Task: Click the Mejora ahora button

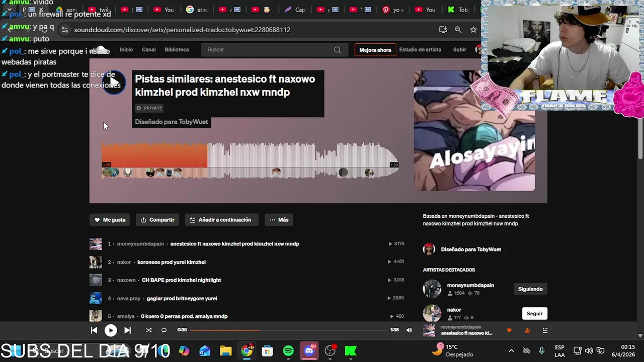Action: (x=375, y=50)
